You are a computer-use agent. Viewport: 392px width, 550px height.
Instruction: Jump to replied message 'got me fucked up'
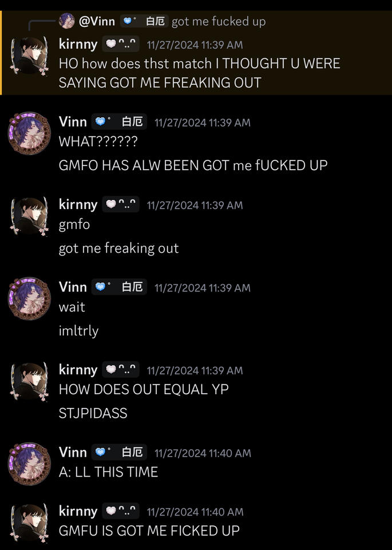click(x=219, y=21)
